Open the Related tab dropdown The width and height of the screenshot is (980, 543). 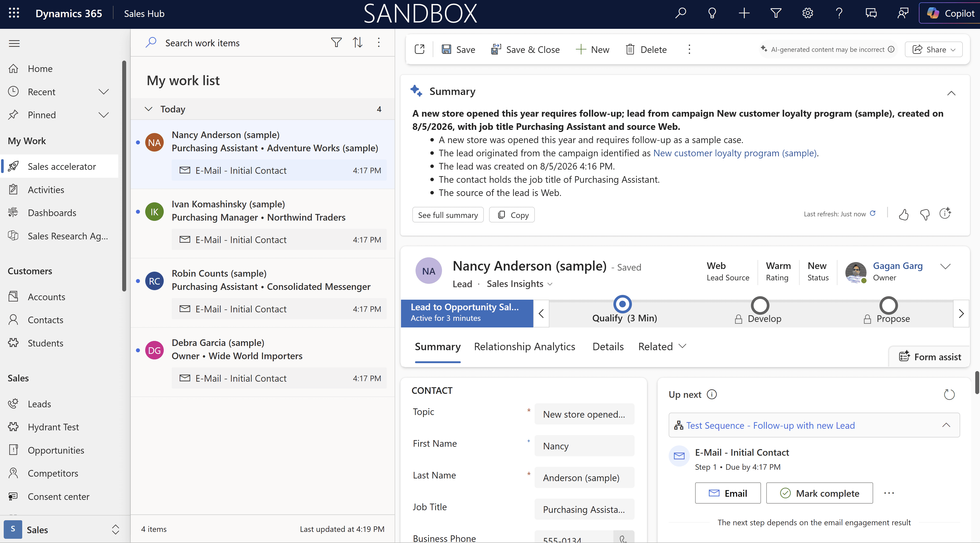(x=662, y=347)
